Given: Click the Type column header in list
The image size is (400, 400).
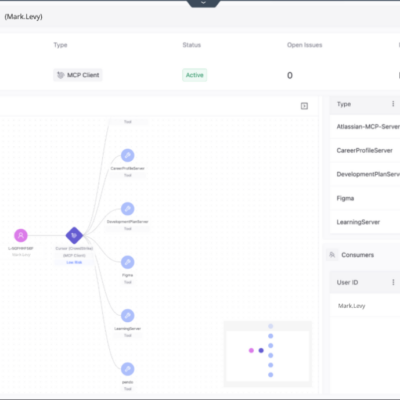Looking at the screenshot, I should pos(344,104).
